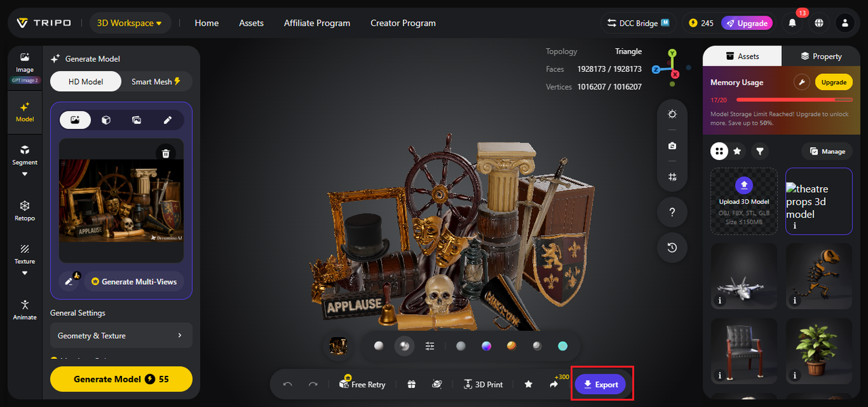Go to Home in top navigation

(207, 23)
